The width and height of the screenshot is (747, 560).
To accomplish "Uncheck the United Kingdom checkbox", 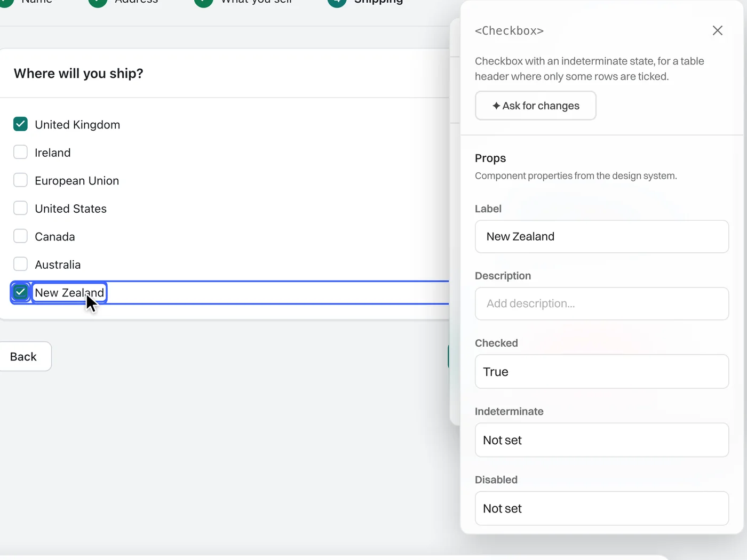I will [x=20, y=124].
